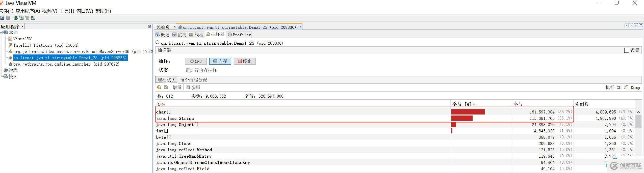Viewport: 644px width, 173px height.
Task: Open 窗口(W) menu
Action: [85, 11]
